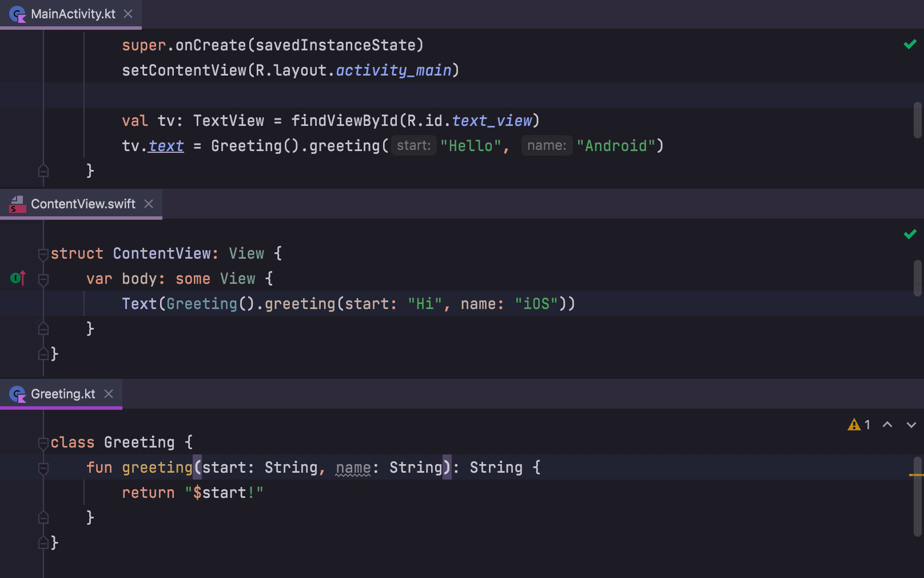The width and height of the screenshot is (924, 578).
Task: Click the Kotlin file icon on Greeting.kt tab
Action: pos(18,394)
